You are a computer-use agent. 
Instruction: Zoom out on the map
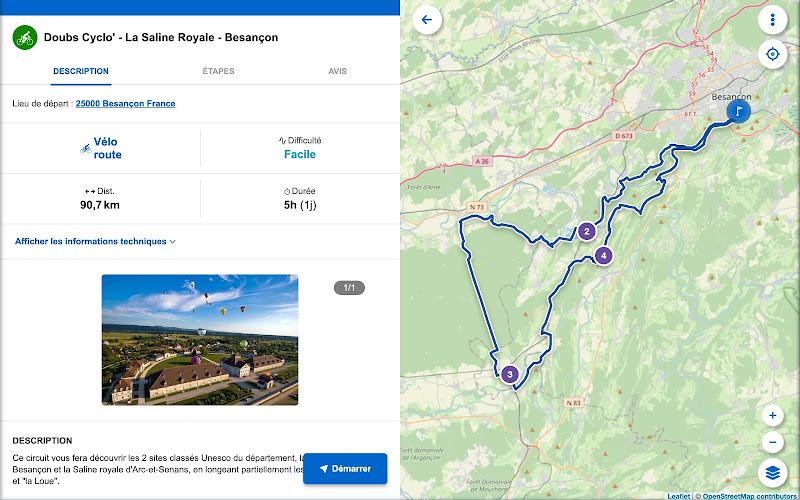pos(772,442)
